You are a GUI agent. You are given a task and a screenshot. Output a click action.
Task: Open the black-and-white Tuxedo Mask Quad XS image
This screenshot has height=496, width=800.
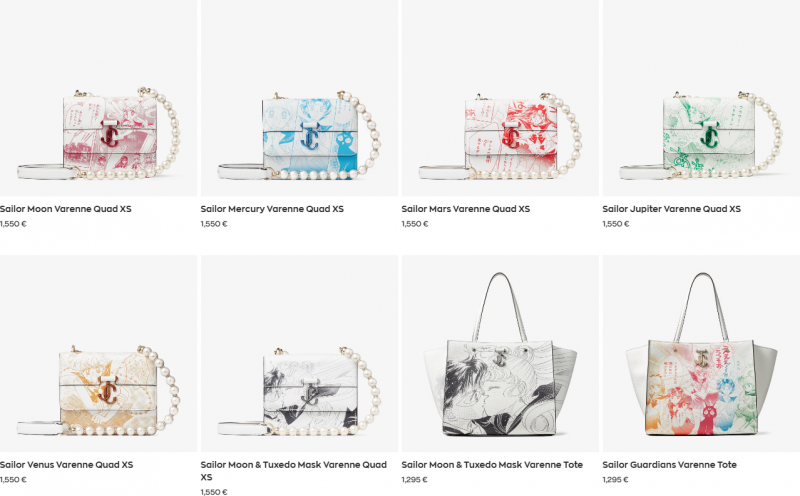(x=299, y=354)
